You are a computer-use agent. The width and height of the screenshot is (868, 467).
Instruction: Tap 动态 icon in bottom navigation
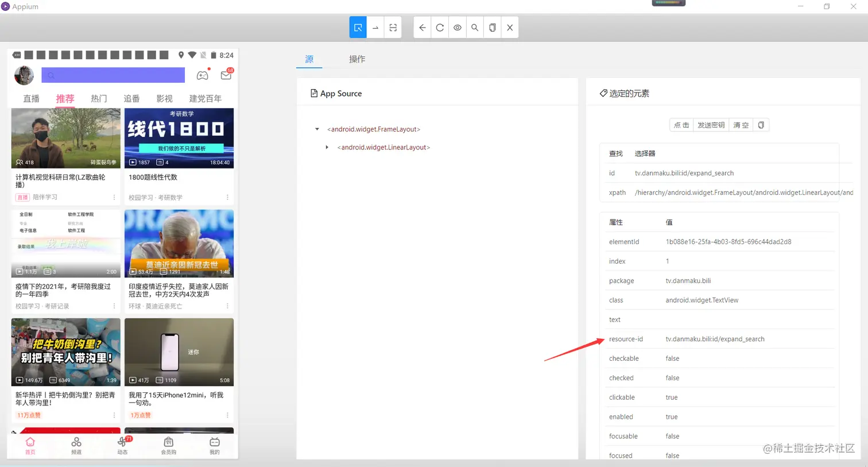[x=122, y=445]
